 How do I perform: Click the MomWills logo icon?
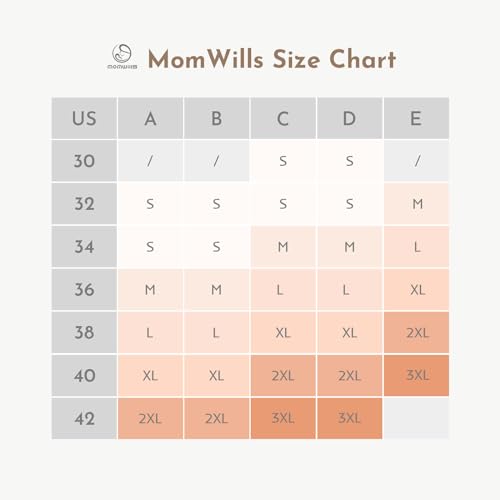122,56
